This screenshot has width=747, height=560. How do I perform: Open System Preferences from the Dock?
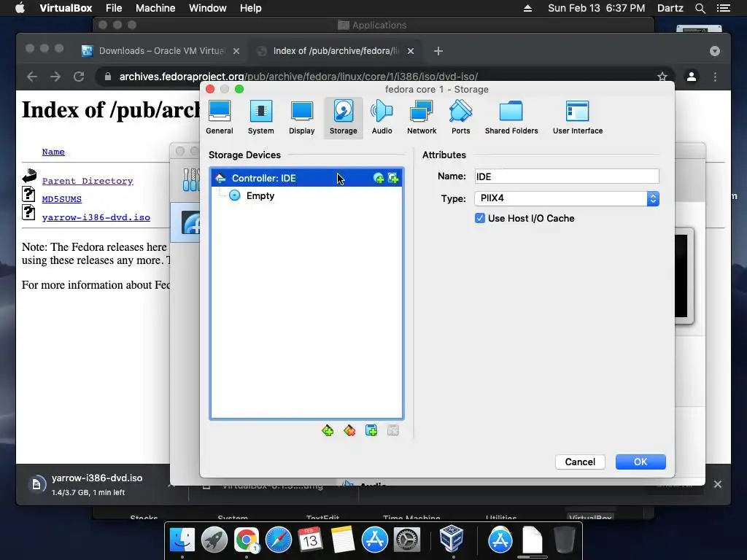(x=406, y=540)
